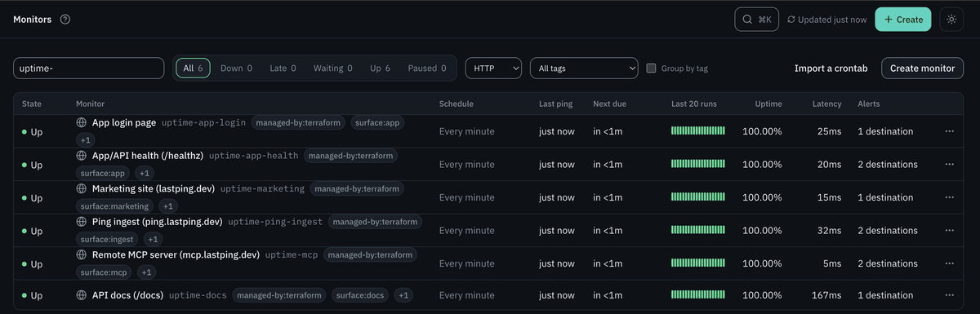Click the surface:mcp tag
980x314 pixels.
(105, 272)
